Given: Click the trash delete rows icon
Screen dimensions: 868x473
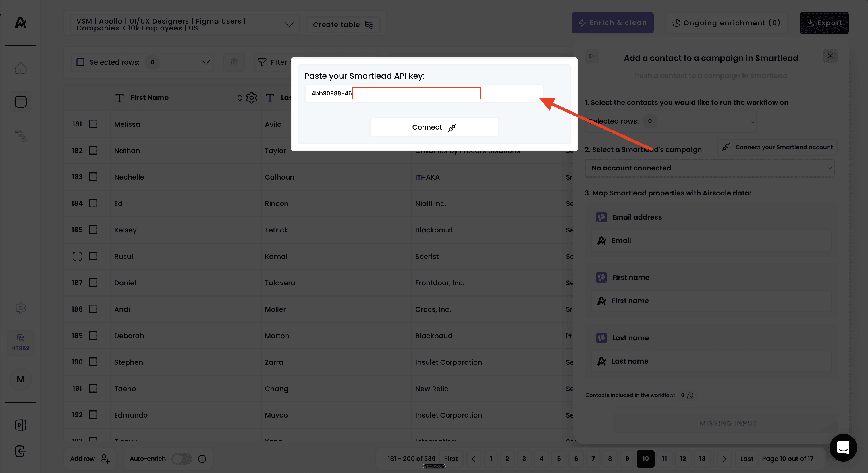Looking at the screenshot, I should 234,62.
